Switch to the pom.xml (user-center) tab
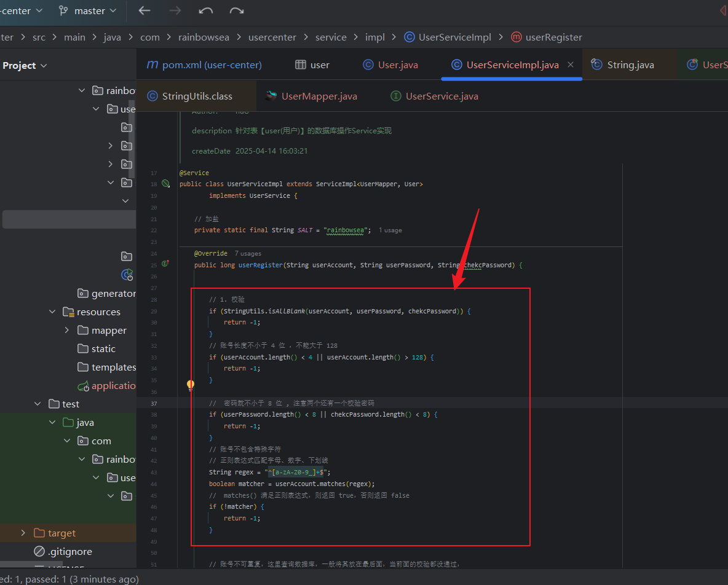Viewport: 728px width, 585px height. coord(204,65)
